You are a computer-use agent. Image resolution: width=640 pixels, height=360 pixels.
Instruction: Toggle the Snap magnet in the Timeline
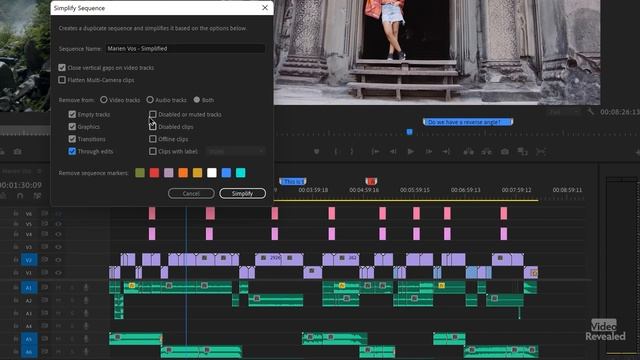click(20, 196)
